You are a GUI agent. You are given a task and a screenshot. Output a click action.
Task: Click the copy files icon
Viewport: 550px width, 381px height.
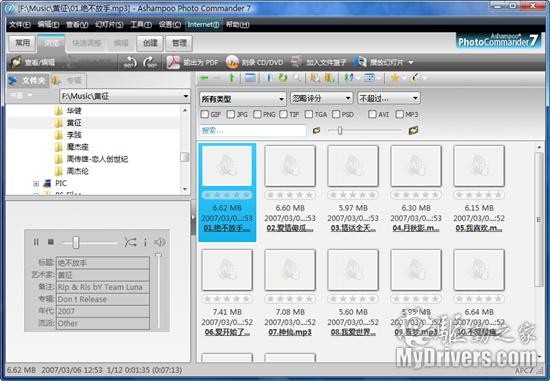point(315,78)
